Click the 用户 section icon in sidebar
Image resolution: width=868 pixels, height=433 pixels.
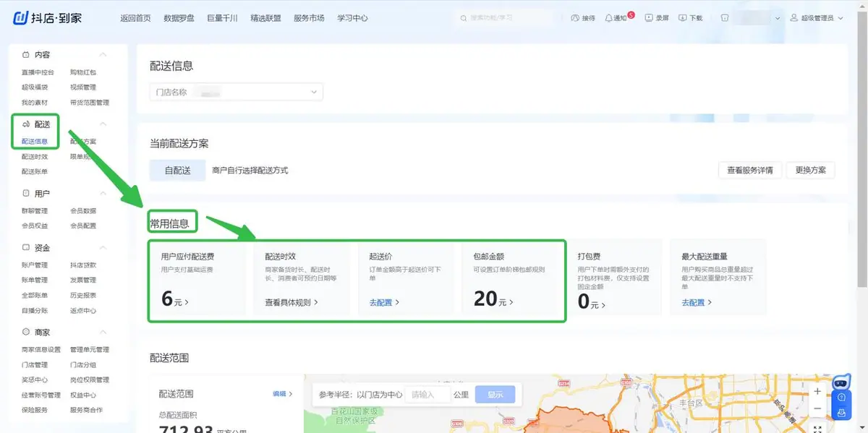[x=25, y=194]
